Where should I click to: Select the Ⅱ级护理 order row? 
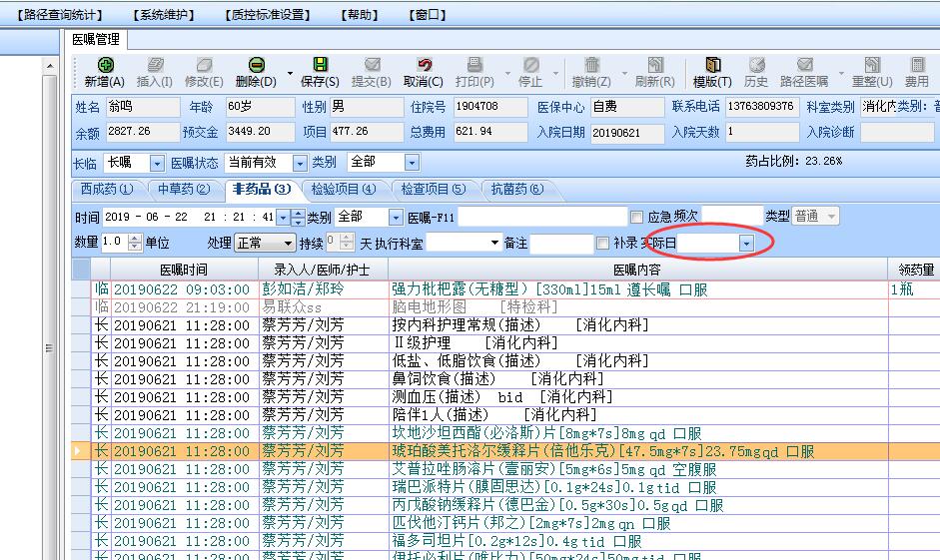tap(505, 343)
